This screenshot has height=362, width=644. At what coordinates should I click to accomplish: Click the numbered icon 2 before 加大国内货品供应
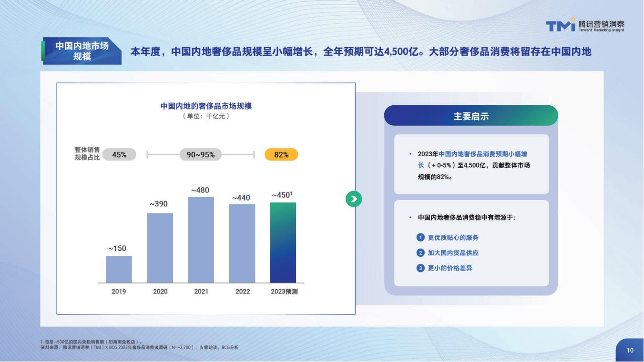click(x=420, y=253)
